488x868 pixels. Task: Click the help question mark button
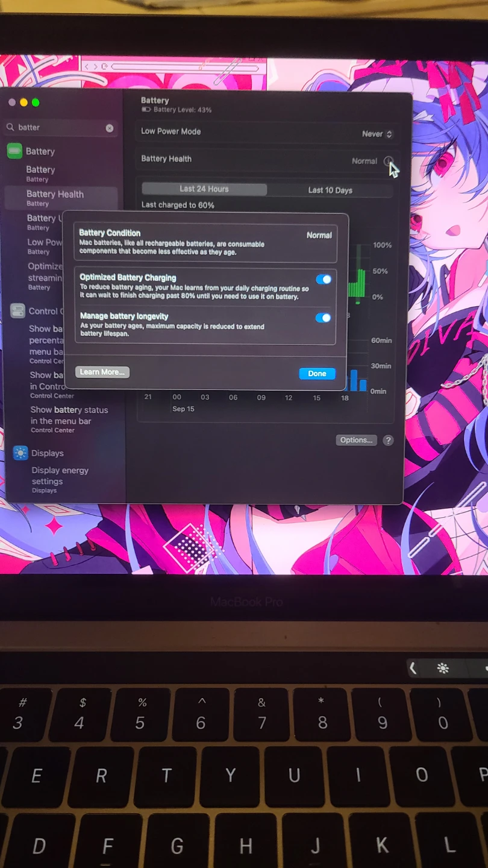tap(389, 441)
